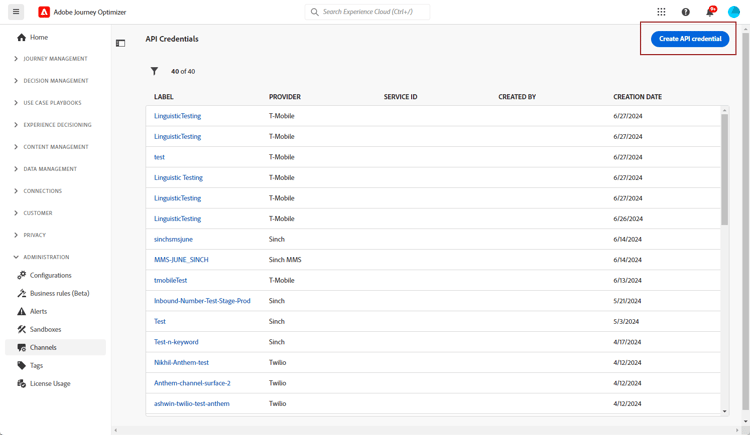Open ashwin-twilio-test-anthem credential

point(191,404)
